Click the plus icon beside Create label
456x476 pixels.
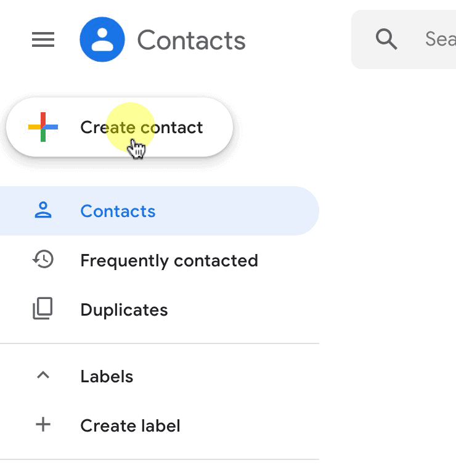(x=43, y=424)
